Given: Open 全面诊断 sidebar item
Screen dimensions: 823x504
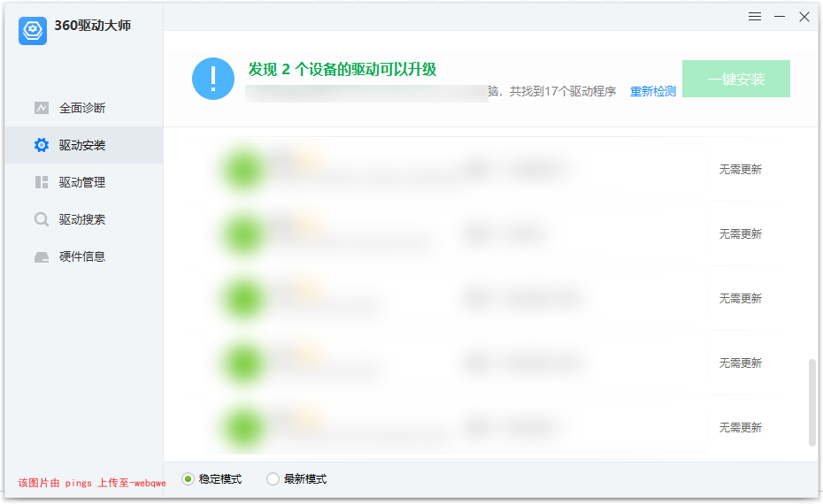Looking at the screenshot, I should point(84,108).
